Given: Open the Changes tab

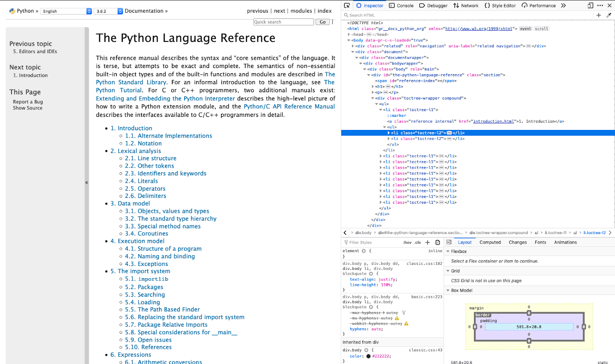Looking at the screenshot, I should point(518,242).
